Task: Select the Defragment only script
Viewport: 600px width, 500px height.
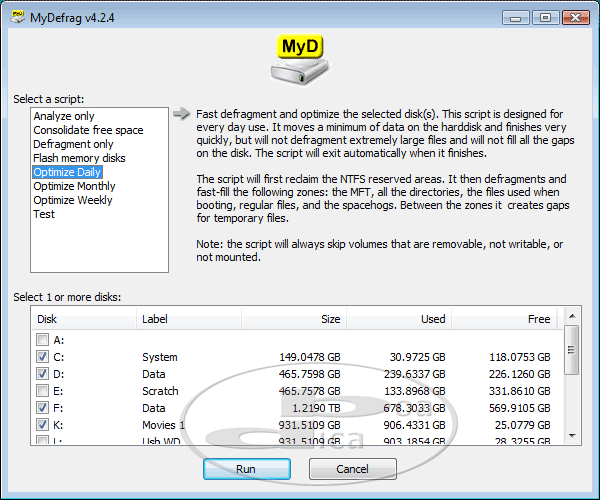Action: coord(73,144)
